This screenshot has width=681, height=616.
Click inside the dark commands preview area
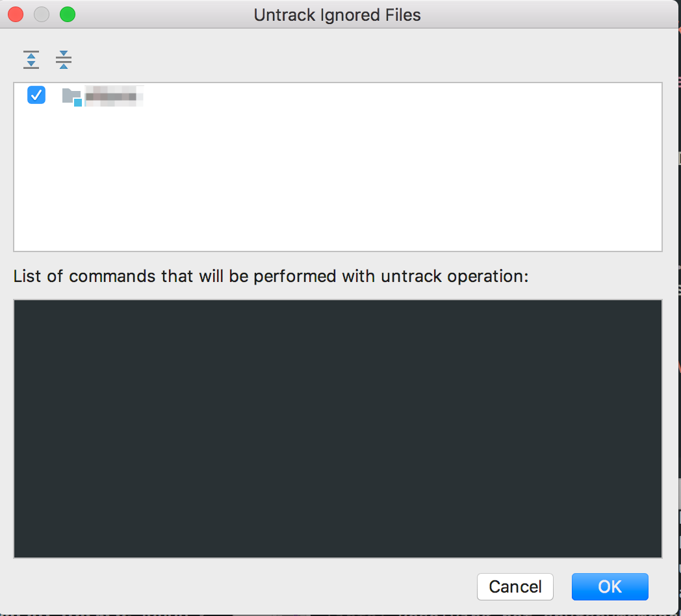pyautogui.click(x=338, y=428)
